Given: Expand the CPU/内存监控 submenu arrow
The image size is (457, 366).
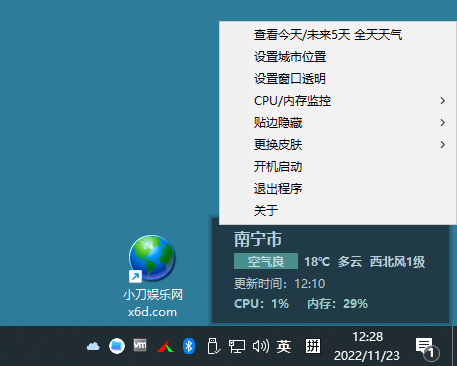Looking at the screenshot, I should tap(442, 101).
